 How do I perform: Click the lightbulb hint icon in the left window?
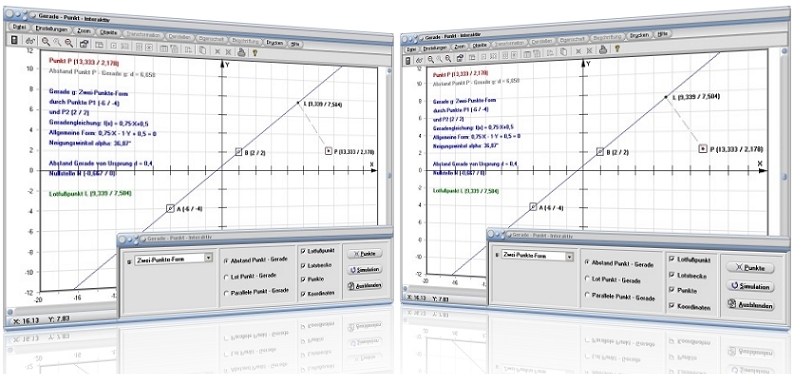point(255,52)
